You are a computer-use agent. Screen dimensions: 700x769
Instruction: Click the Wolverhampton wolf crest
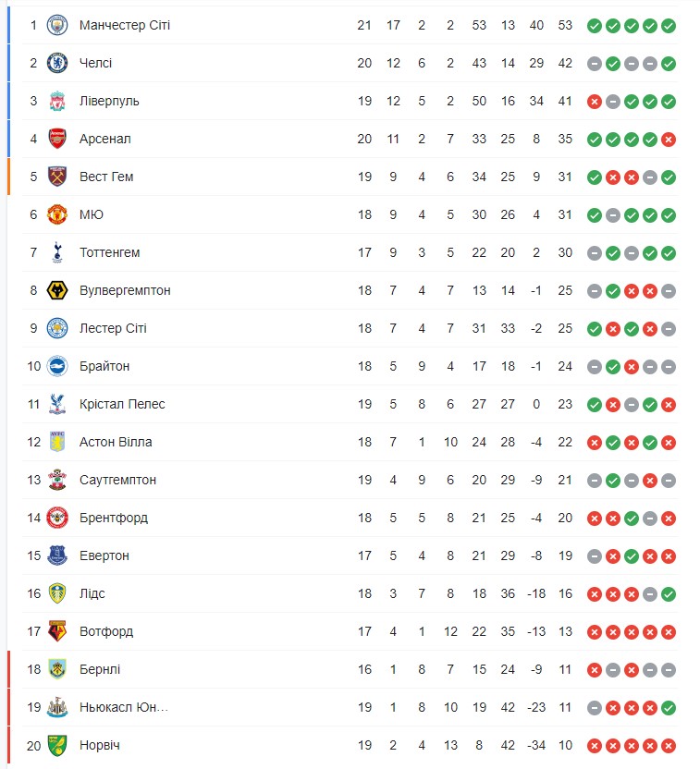[x=57, y=290]
